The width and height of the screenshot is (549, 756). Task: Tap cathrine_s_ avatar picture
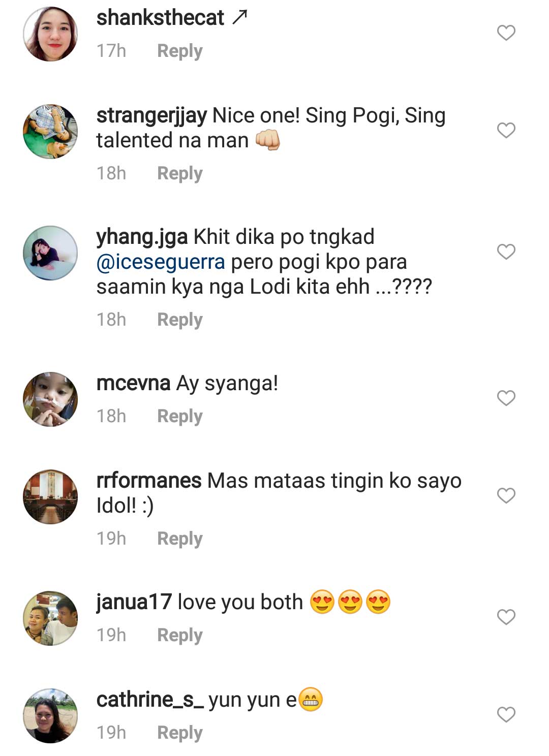50,716
